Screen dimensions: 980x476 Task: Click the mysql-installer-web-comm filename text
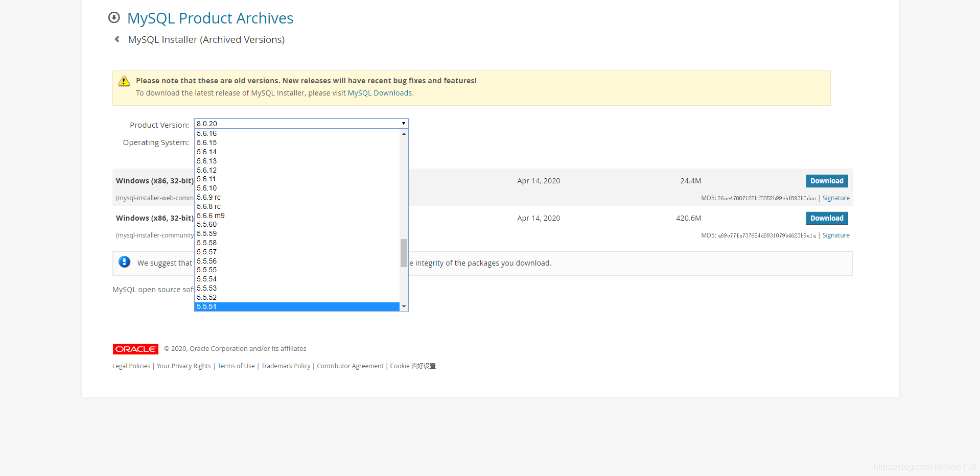pyautogui.click(x=155, y=198)
